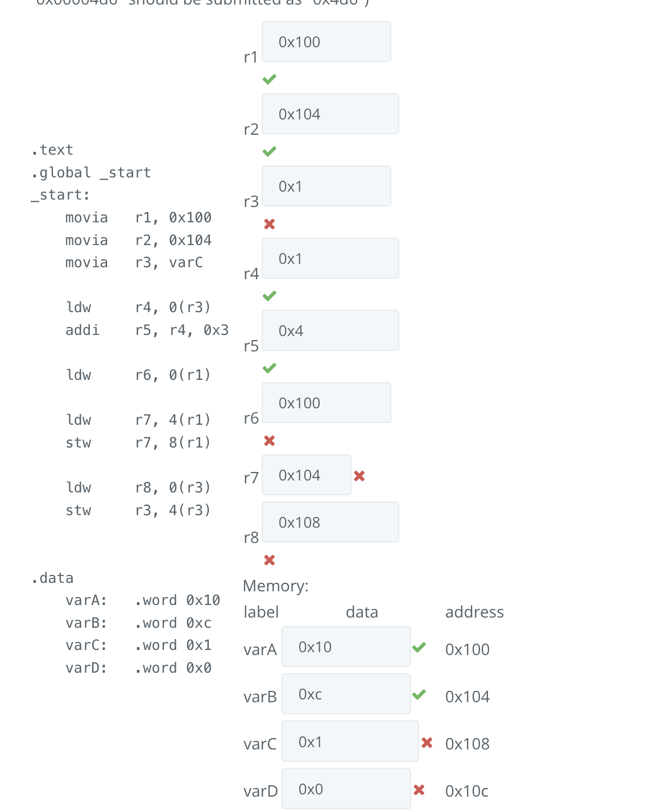This screenshot has height=812, width=662.
Task: Click the red X beside varC's value
Action: pos(428,741)
